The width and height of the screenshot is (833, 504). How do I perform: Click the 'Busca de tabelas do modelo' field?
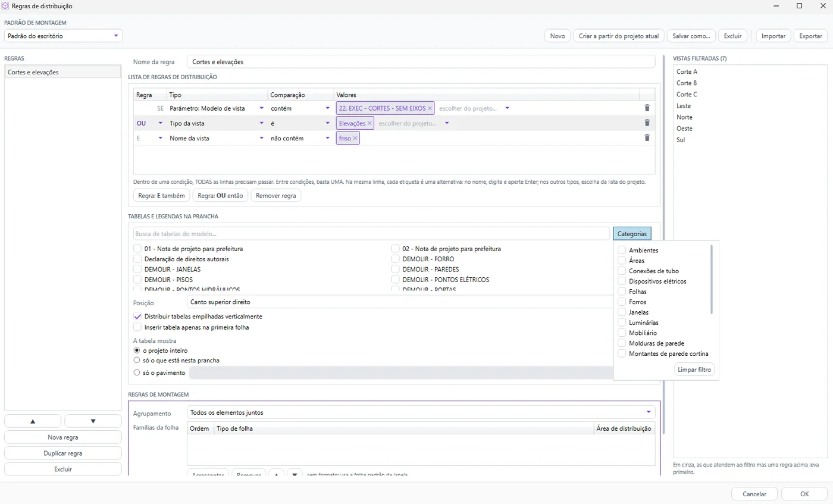pyautogui.click(x=371, y=234)
